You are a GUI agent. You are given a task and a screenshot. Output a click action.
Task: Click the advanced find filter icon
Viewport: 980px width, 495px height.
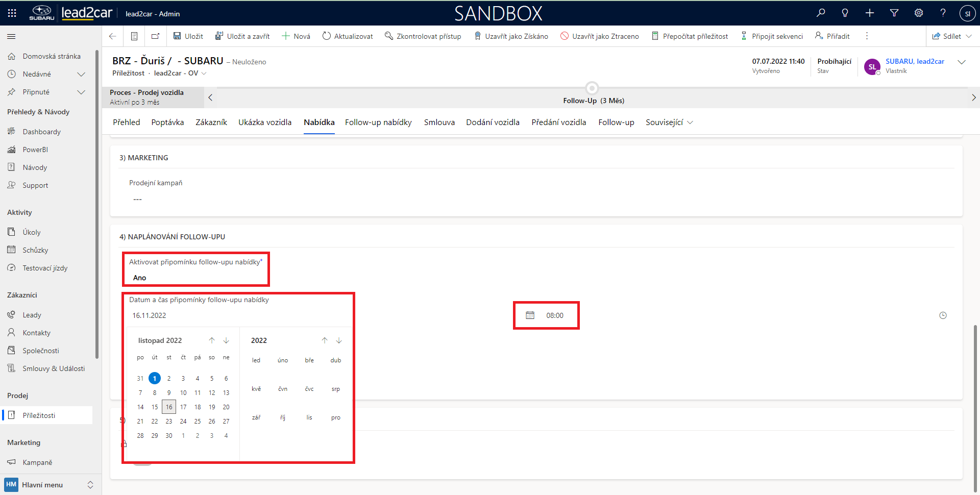coord(894,13)
